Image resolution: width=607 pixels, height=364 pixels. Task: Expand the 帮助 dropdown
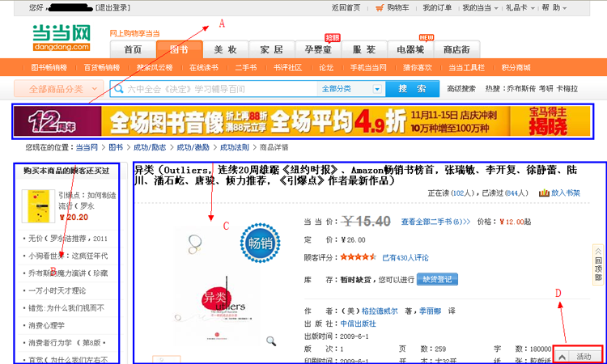(x=554, y=8)
